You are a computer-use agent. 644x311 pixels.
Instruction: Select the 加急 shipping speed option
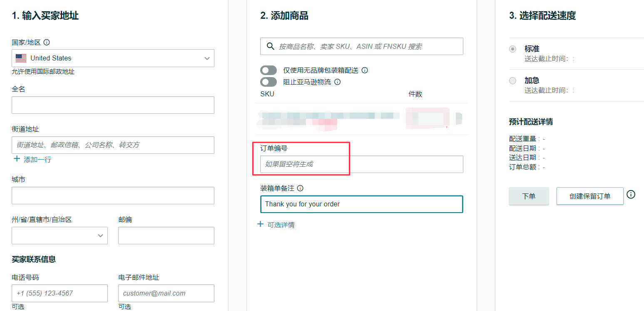[512, 80]
